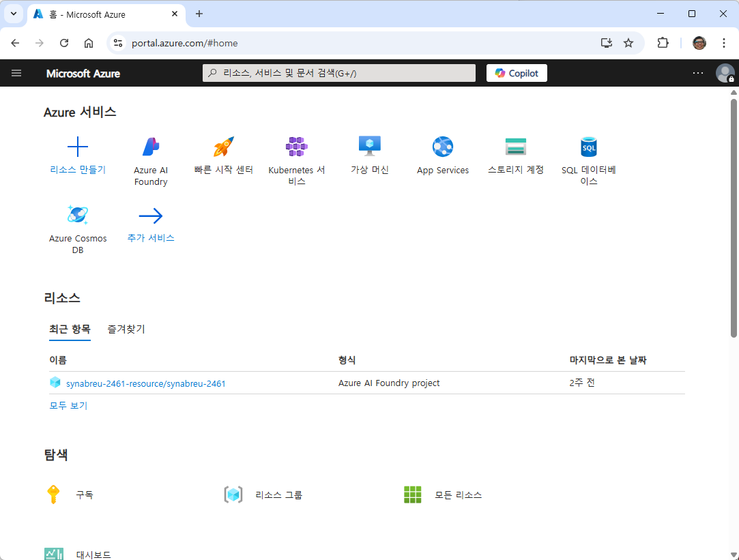This screenshot has height=560, width=739.
Task: Click the 2주 전 date cell
Action: coord(582,383)
